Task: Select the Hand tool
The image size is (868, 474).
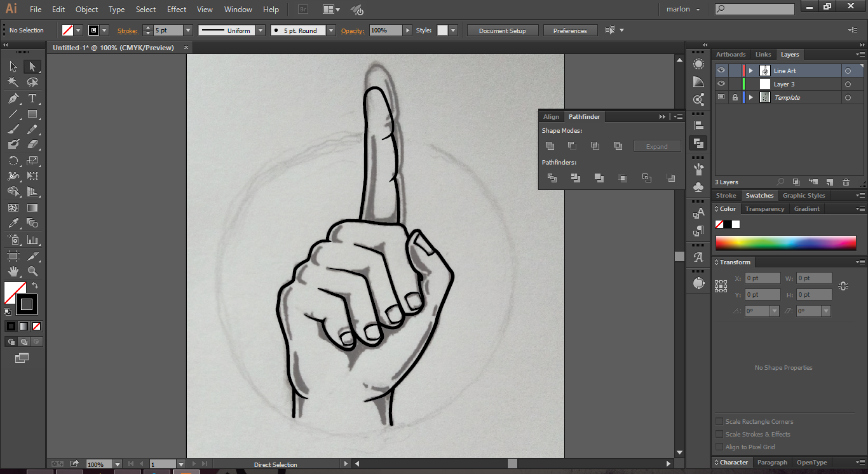Action: pyautogui.click(x=13, y=272)
